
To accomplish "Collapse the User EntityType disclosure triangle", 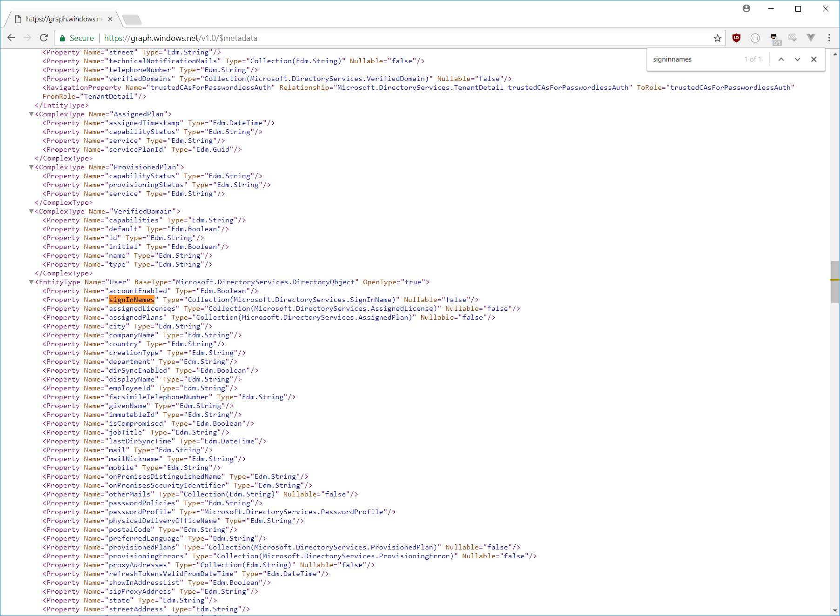I will coord(31,282).
